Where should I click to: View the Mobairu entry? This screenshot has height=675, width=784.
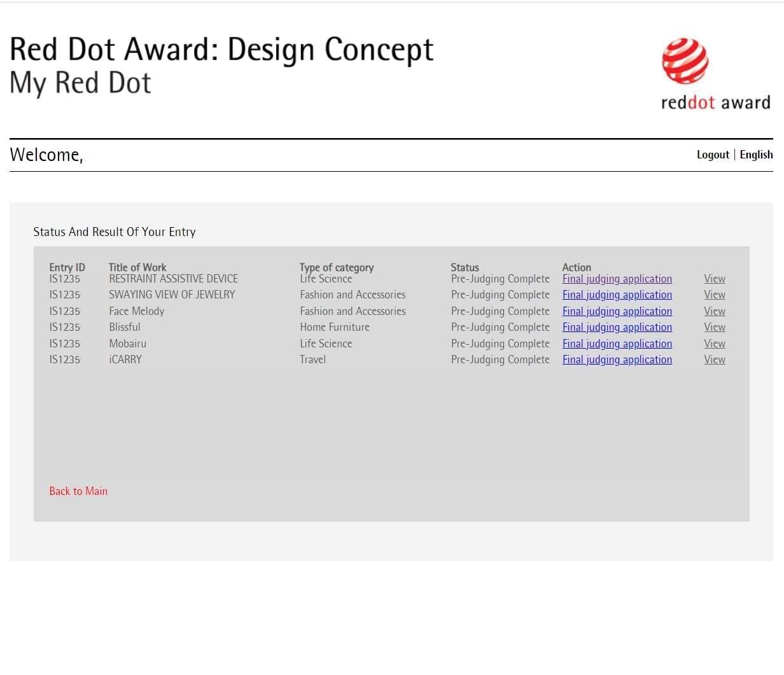coord(715,344)
